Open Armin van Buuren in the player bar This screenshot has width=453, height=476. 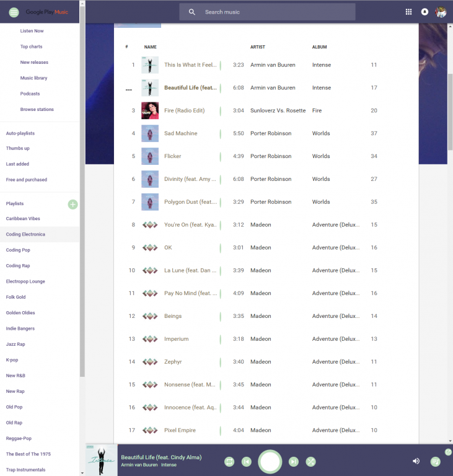pyautogui.click(x=139, y=465)
